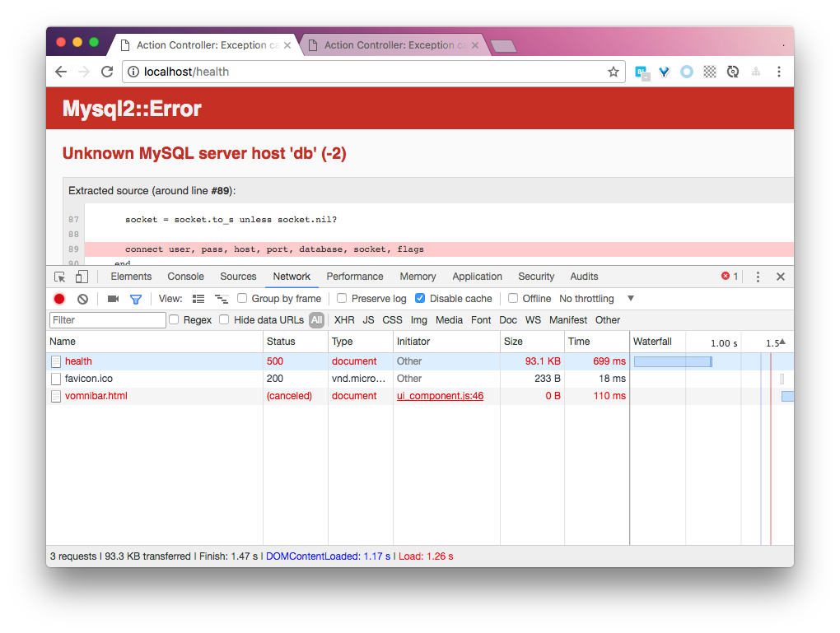This screenshot has height=633, width=840.
Task: Open a new browser tab
Action: 503,46
